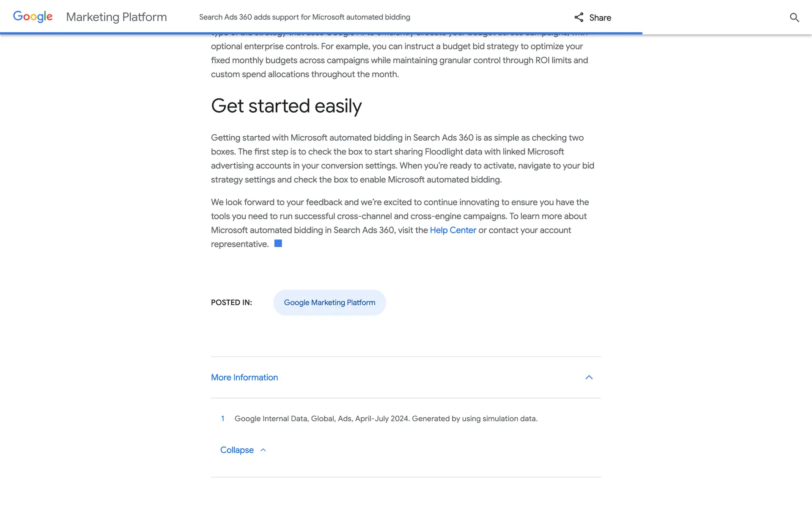
Task: Click the Share text label
Action: [x=600, y=18]
